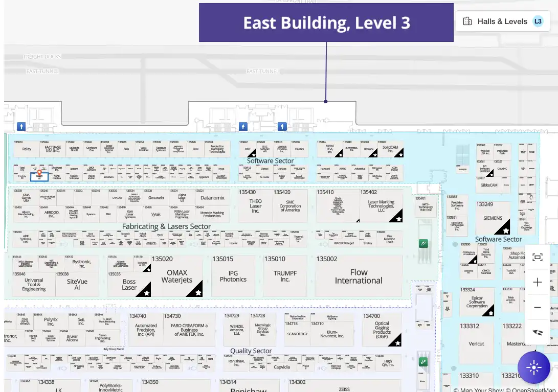Select the SIEMENS booth 133249
Image resolution: width=558 pixels, height=392 pixels.
[493, 218]
